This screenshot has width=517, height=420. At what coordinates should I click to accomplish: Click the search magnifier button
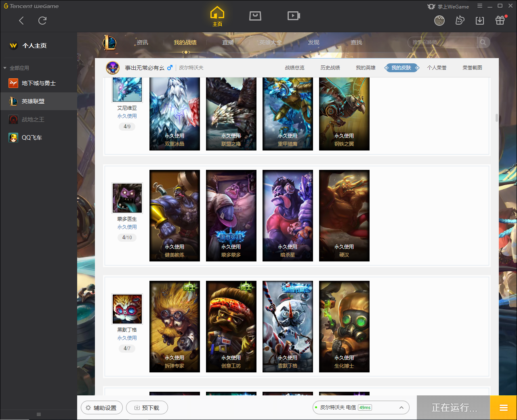(483, 42)
